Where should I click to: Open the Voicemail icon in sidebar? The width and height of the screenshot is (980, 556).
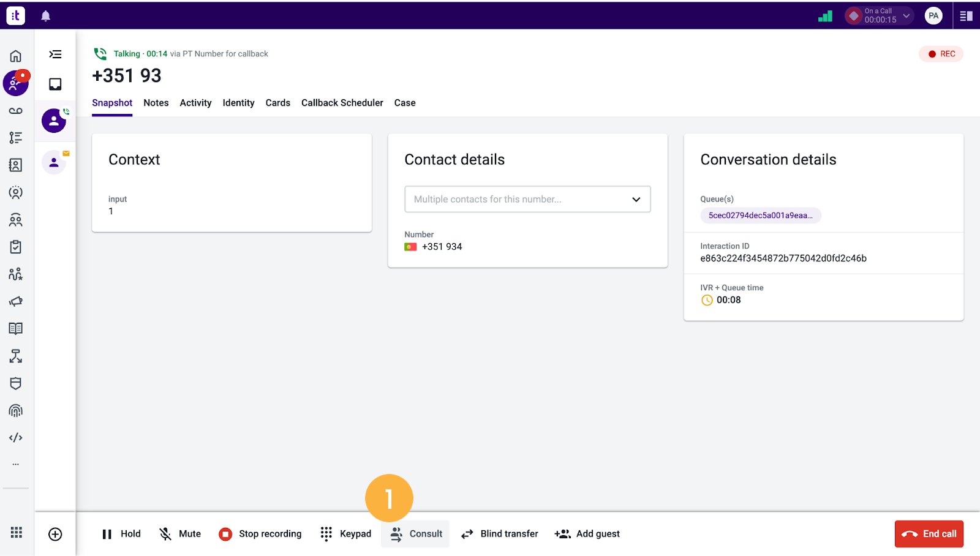(16, 111)
